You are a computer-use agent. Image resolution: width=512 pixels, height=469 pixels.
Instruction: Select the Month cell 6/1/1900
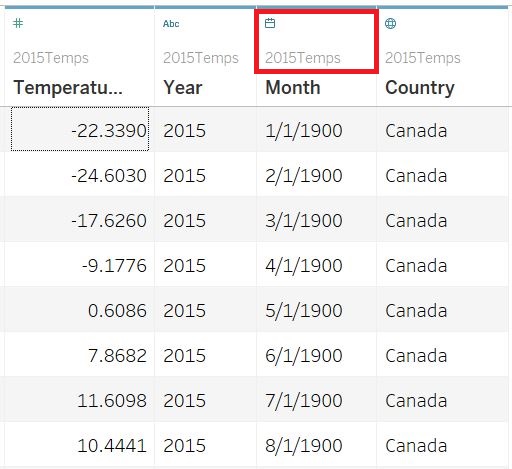click(304, 355)
